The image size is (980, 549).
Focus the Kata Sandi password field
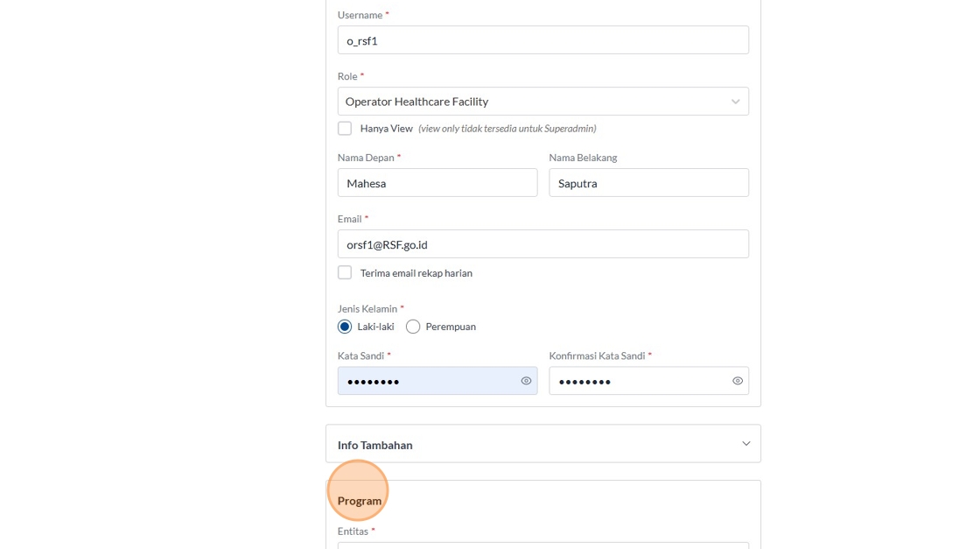tap(427, 381)
